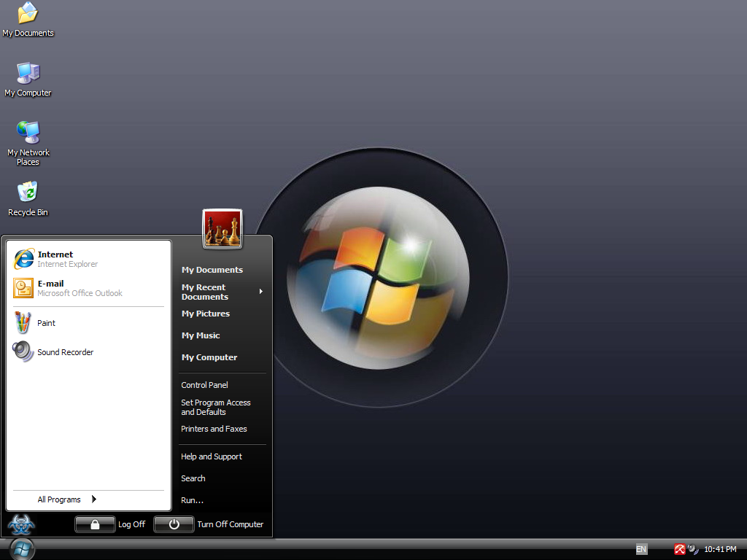The height and width of the screenshot is (560, 747).
Task: Launch Internet Explorer from Start menu
Action: coord(55,258)
